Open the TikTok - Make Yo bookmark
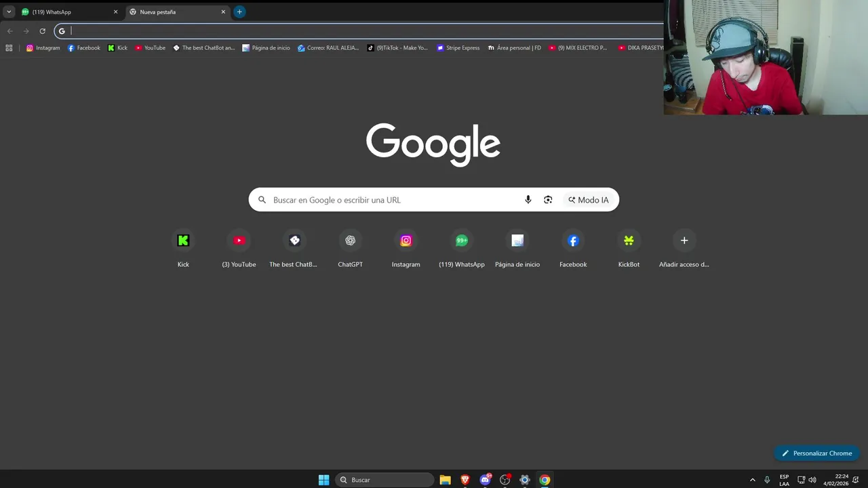 click(x=397, y=48)
